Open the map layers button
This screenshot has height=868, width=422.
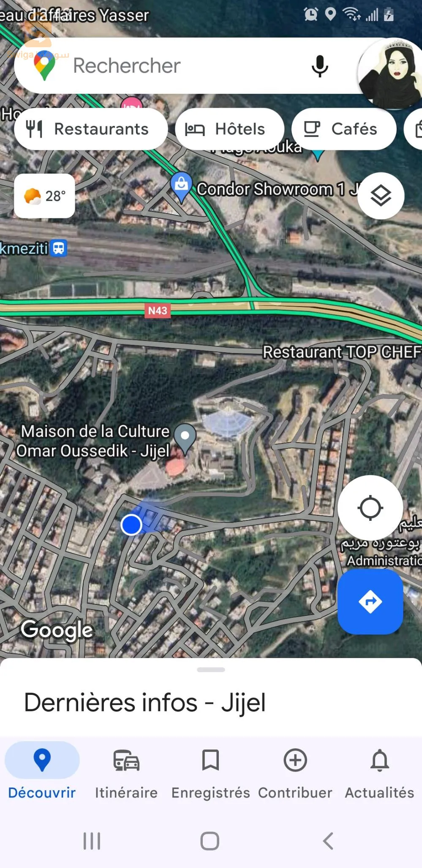tap(381, 196)
